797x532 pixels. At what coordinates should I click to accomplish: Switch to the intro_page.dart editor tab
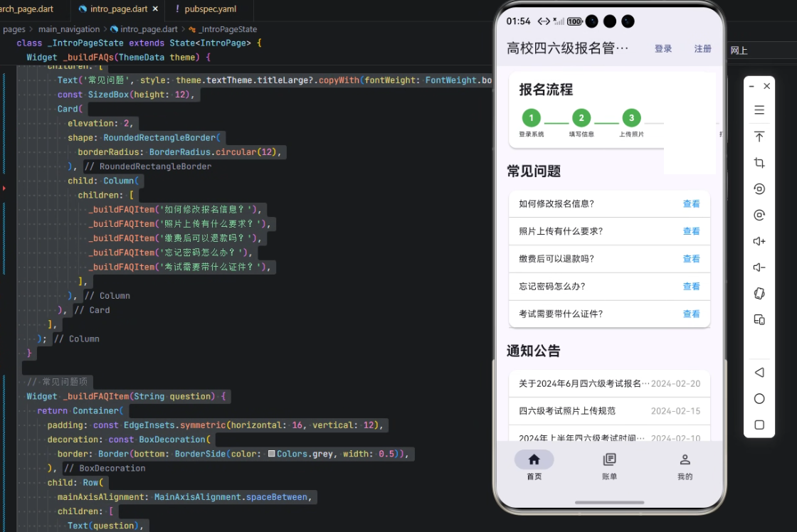[118, 9]
